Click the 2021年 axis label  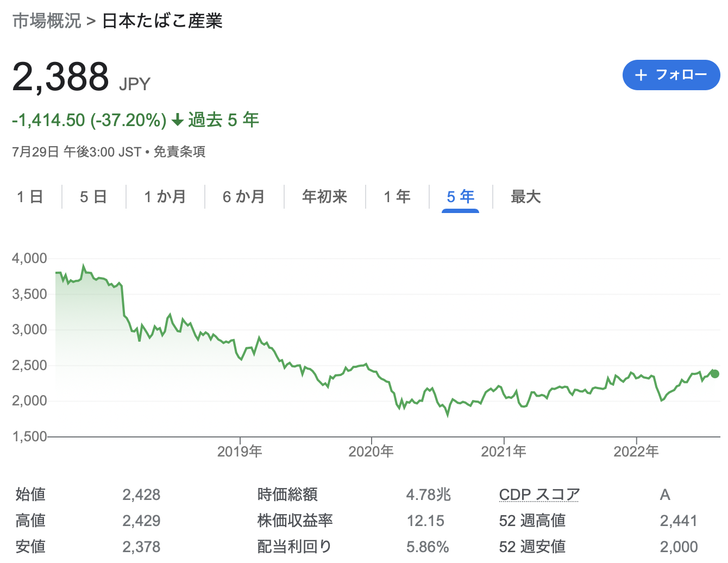(504, 451)
